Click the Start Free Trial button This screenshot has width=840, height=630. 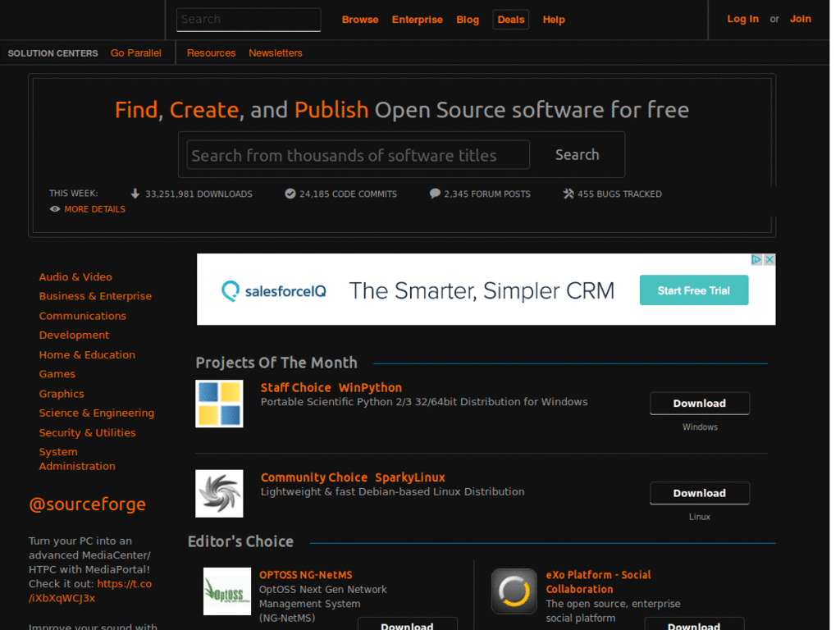[693, 290]
